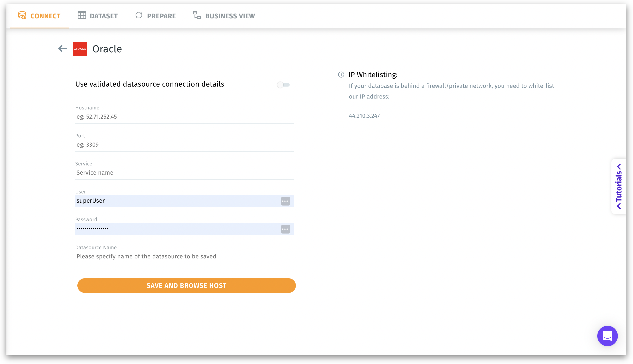Click the IP Whitelisting info icon

pyautogui.click(x=341, y=75)
